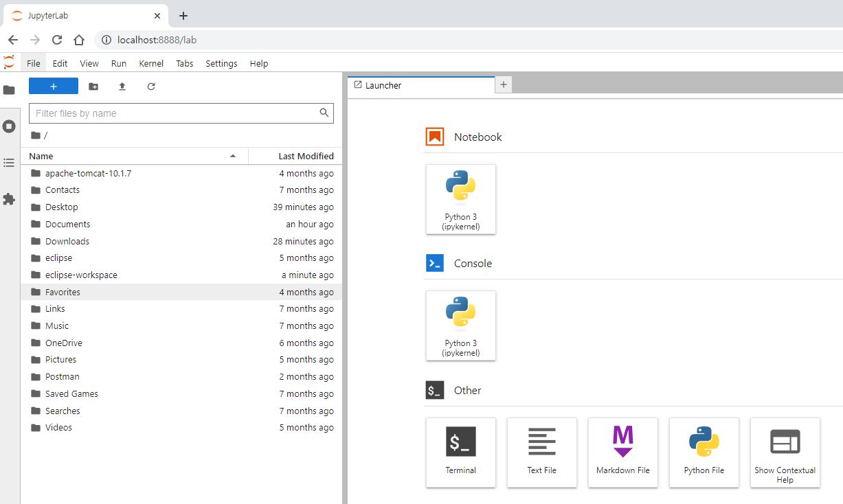Image resolution: width=843 pixels, height=504 pixels.
Task: Select the Downloads folder
Action: pos(181,241)
